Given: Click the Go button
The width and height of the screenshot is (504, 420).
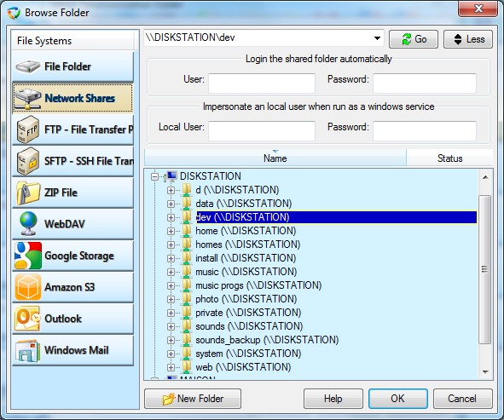Looking at the screenshot, I should [414, 39].
